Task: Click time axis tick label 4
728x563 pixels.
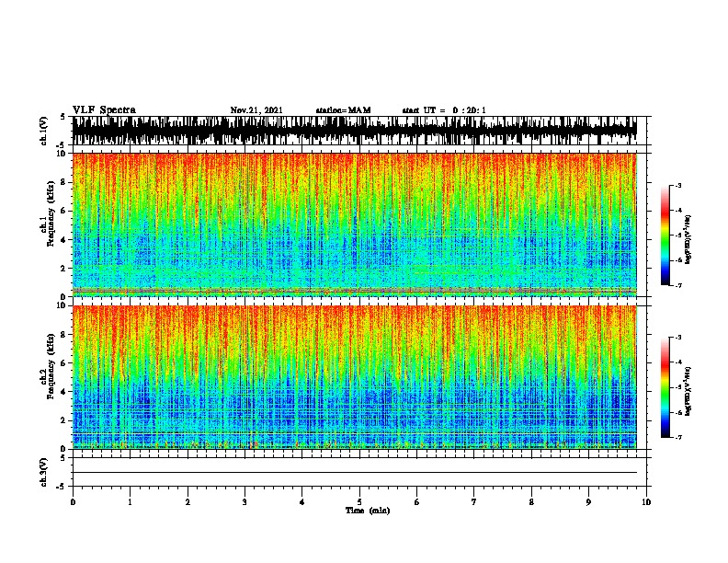Action: click(302, 502)
